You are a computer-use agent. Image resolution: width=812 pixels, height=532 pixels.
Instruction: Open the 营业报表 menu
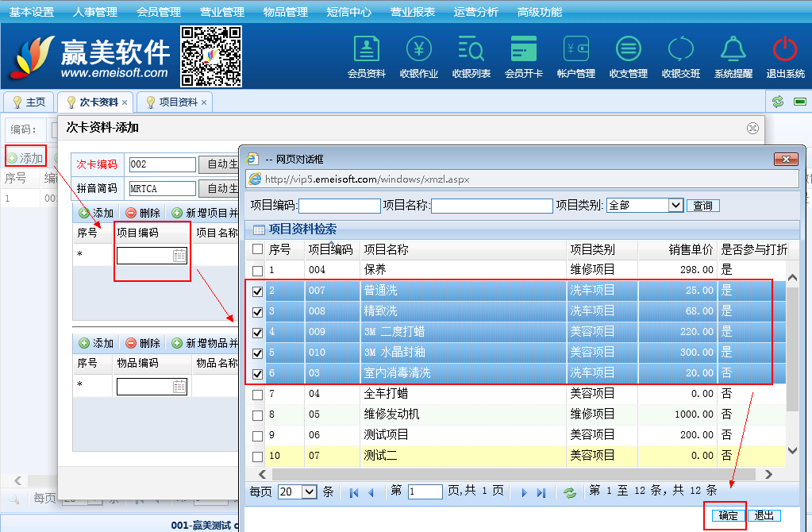pyautogui.click(x=412, y=12)
